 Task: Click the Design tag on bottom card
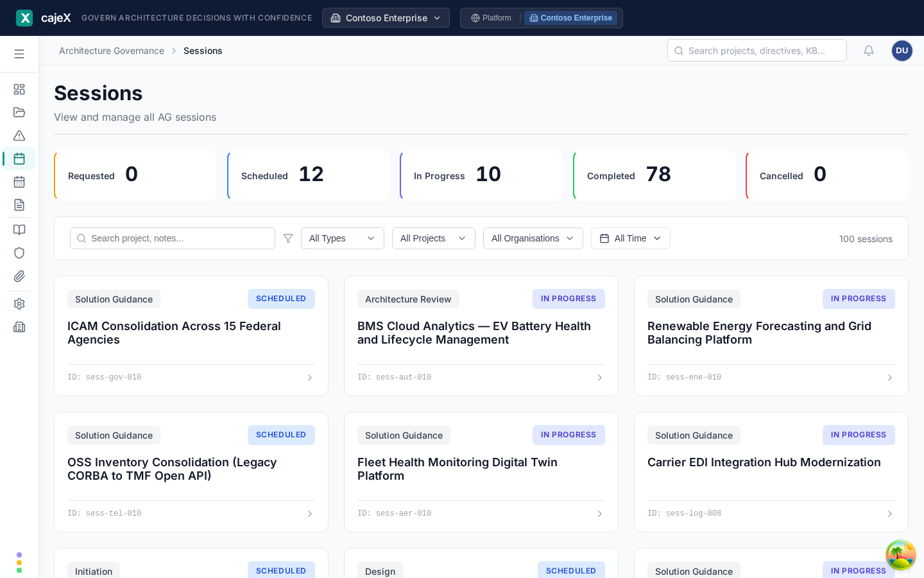pos(380,571)
